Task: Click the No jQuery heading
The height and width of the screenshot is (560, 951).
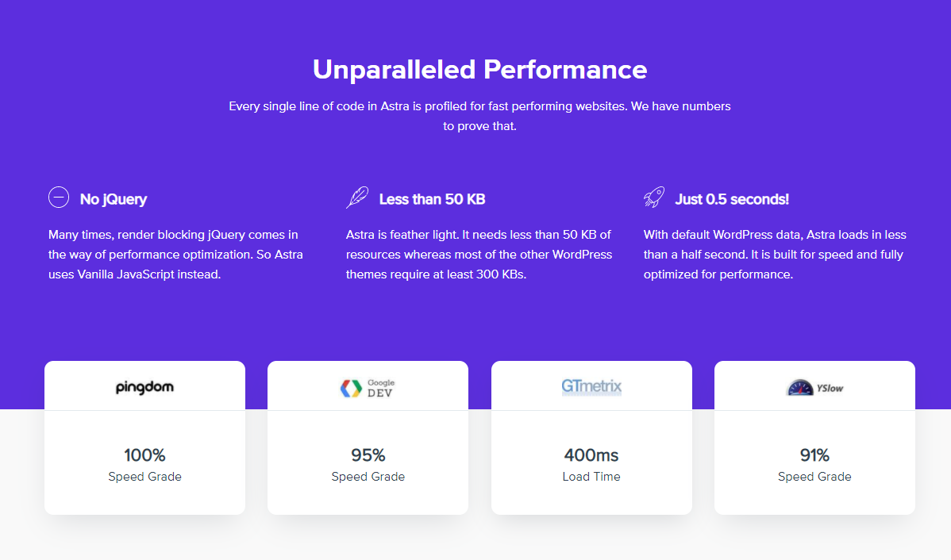Action: [x=114, y=199]
